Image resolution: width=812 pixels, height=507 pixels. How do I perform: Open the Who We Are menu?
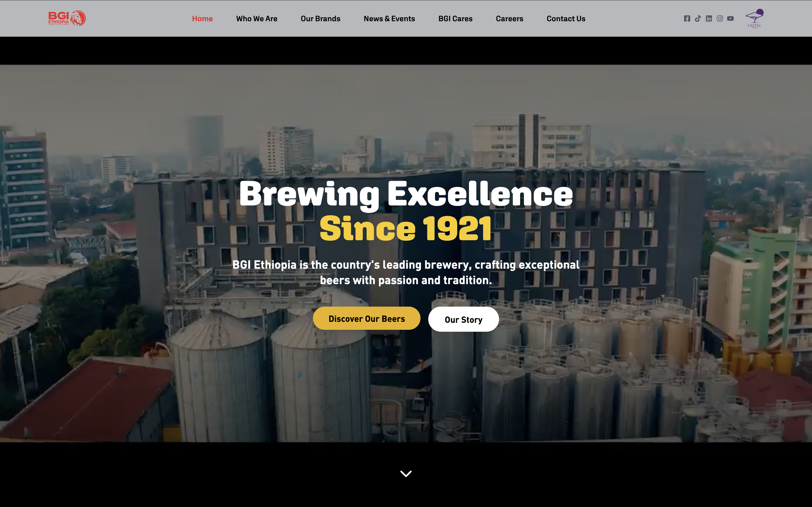point(257,19)
